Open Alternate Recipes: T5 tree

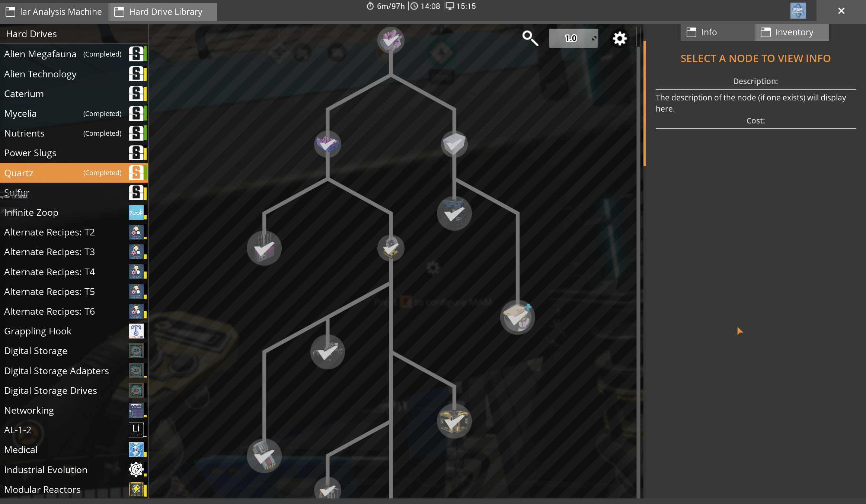[74, 292]
